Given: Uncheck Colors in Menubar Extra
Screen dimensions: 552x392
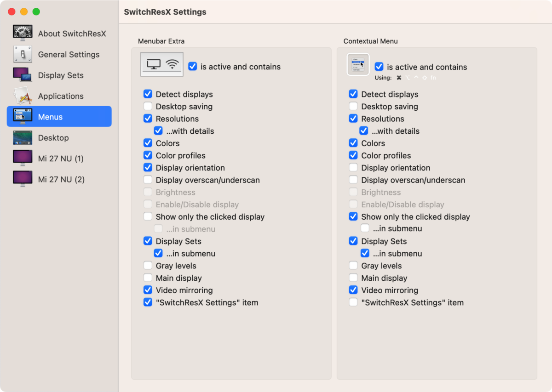Looking at the screenshot, I should pyautogui.click(x=148, y=143).
